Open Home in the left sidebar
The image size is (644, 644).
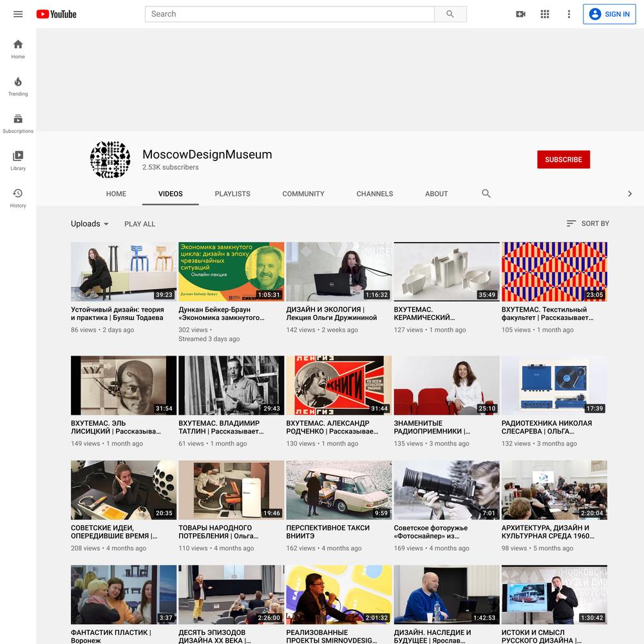(18, 50)
